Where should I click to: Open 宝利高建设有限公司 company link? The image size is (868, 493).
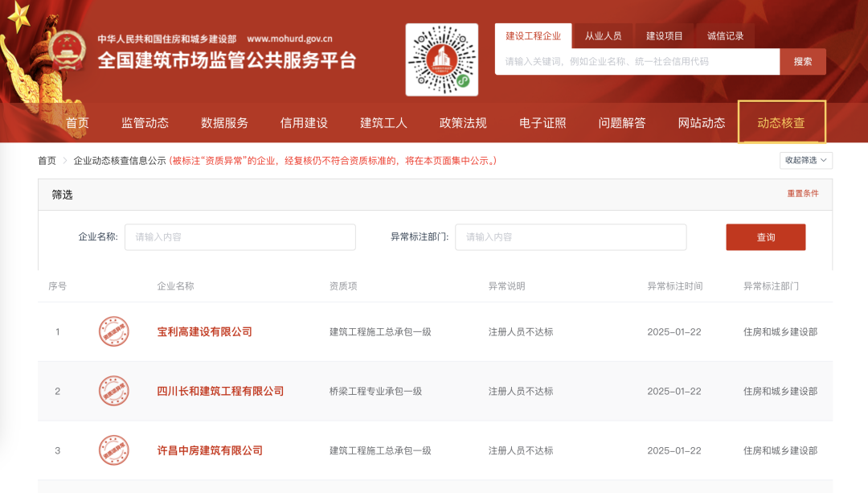[205, 332]
